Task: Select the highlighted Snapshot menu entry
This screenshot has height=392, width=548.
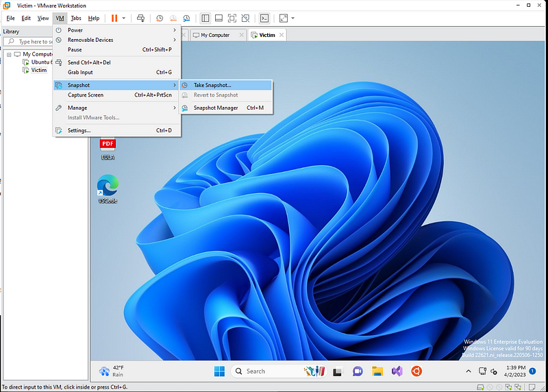Action: tap(116, 85)
